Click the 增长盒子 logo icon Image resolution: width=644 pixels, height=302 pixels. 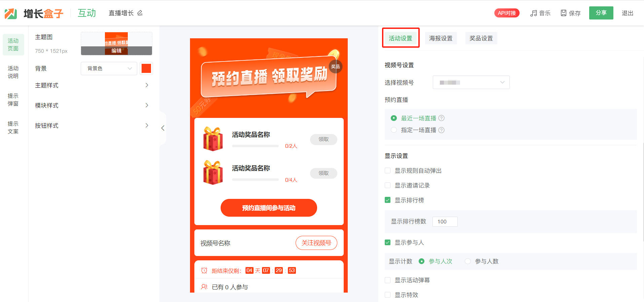pos(11,13)
